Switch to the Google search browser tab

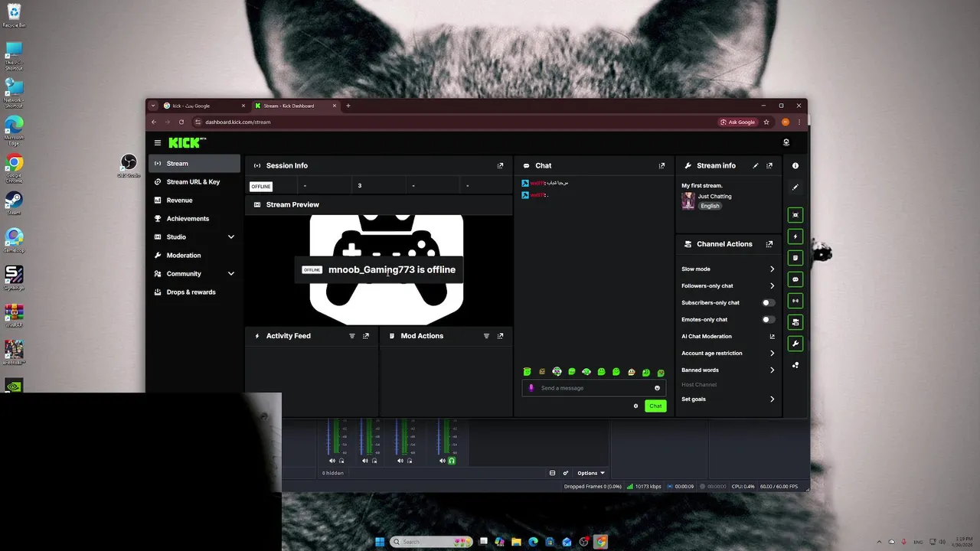pyautogui.click(x=204, y=106)
